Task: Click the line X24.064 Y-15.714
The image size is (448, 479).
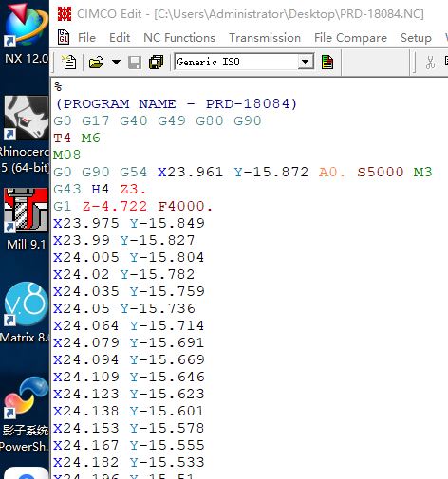Action: [x=129, y=325]
